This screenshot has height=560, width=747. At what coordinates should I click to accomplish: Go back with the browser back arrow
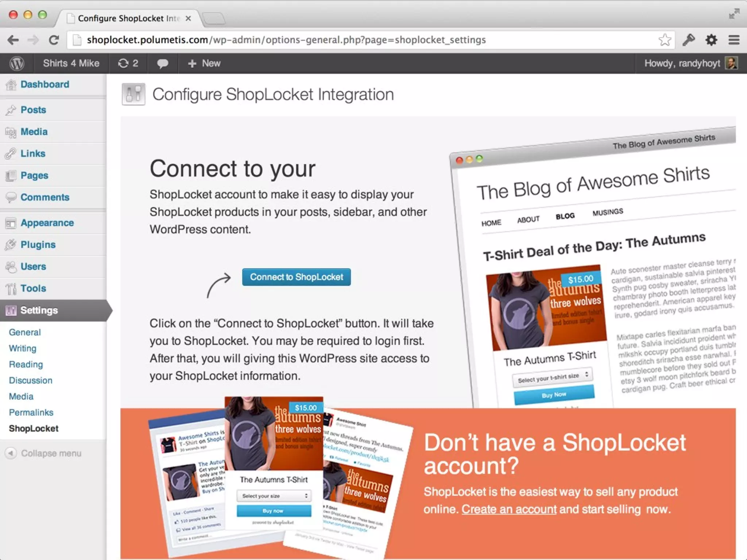[x=13, y=40]
